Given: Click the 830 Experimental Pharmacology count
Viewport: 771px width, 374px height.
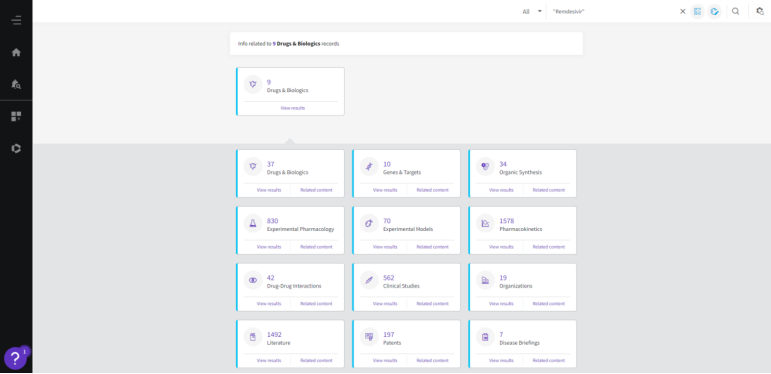Looking at the screenshot, I should click(272, 221).
